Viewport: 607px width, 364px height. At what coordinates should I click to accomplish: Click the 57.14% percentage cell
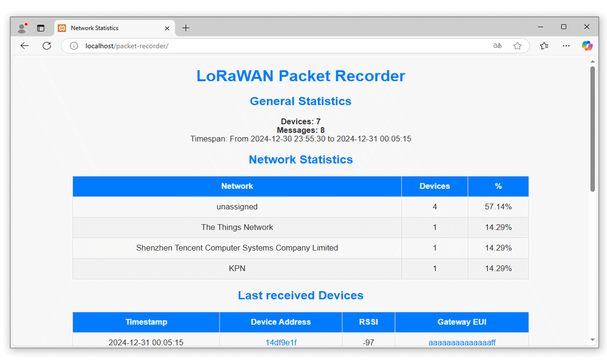[x=498, y=206]
